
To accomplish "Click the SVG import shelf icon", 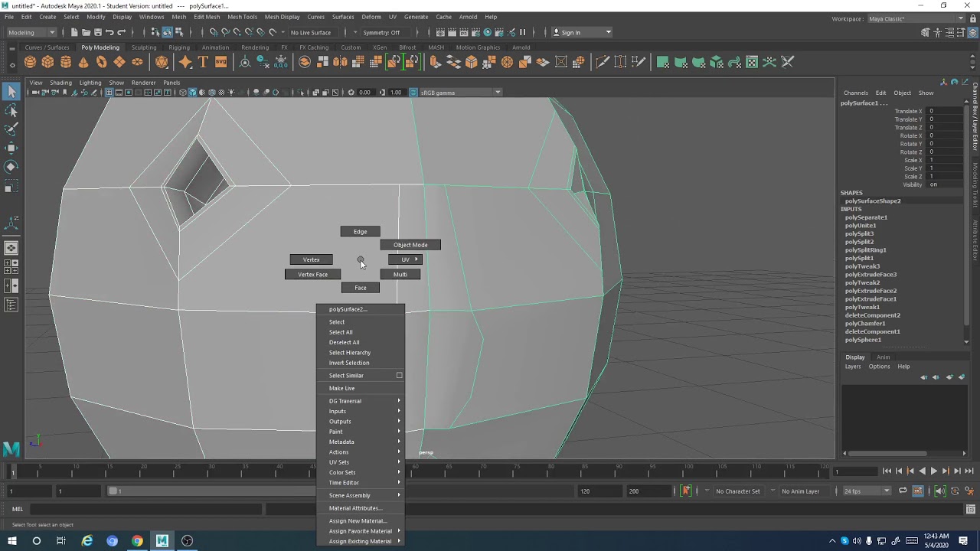I will 220,62.
